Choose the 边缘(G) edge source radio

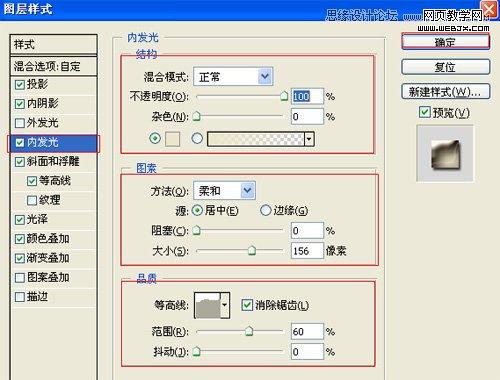(x=266, y=210)
